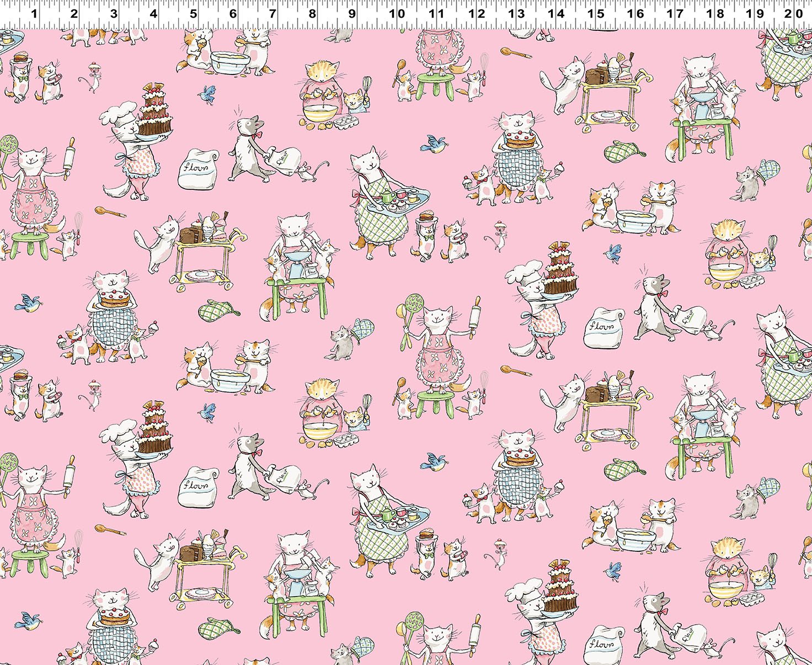Click the white mixing bowl under ruler mark 6
Viewport: 812px width, 665px height.
[230, 62]
